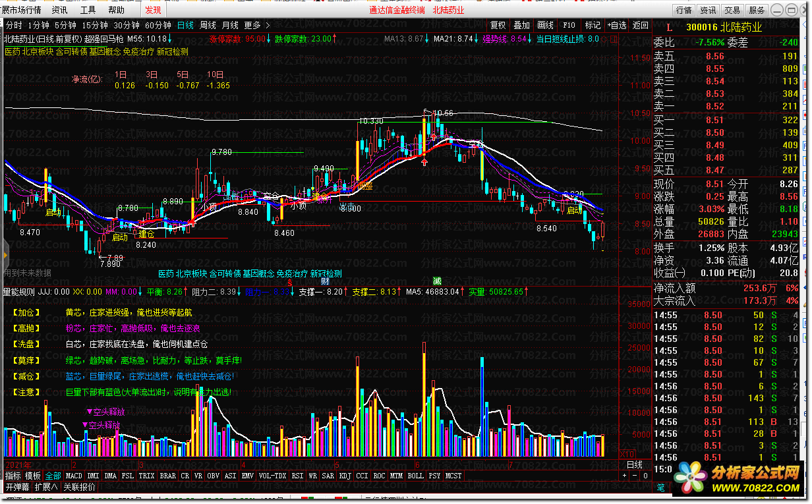Screen dimensions: 812x504
Task: Open the 关联报价 related quotes
Action: [79, 488]
